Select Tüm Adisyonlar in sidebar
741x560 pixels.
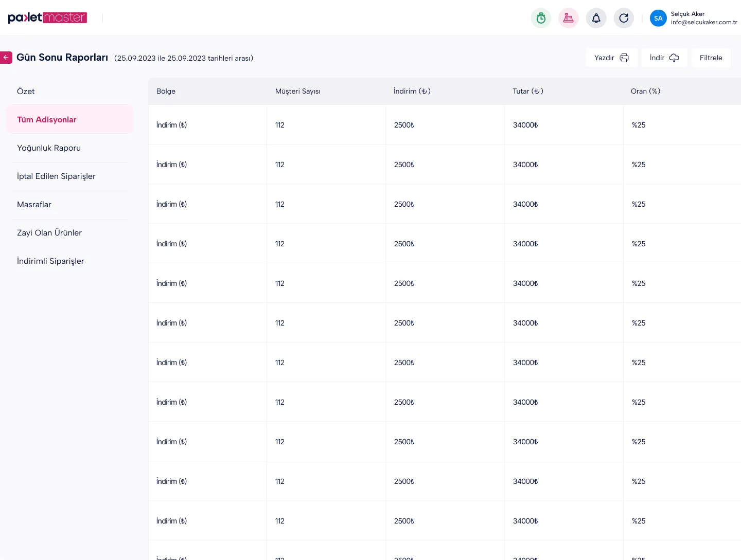69,119
